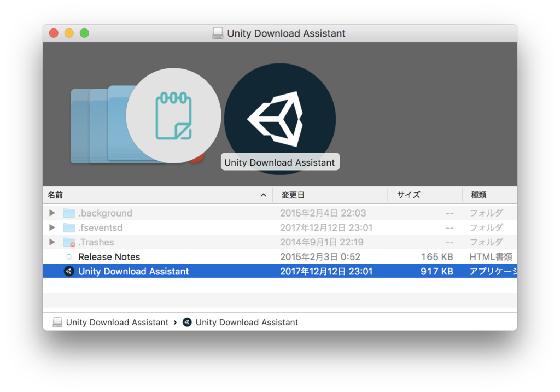
Task: Click the Release Notes notepad icon preview
Action: [173, 116]
